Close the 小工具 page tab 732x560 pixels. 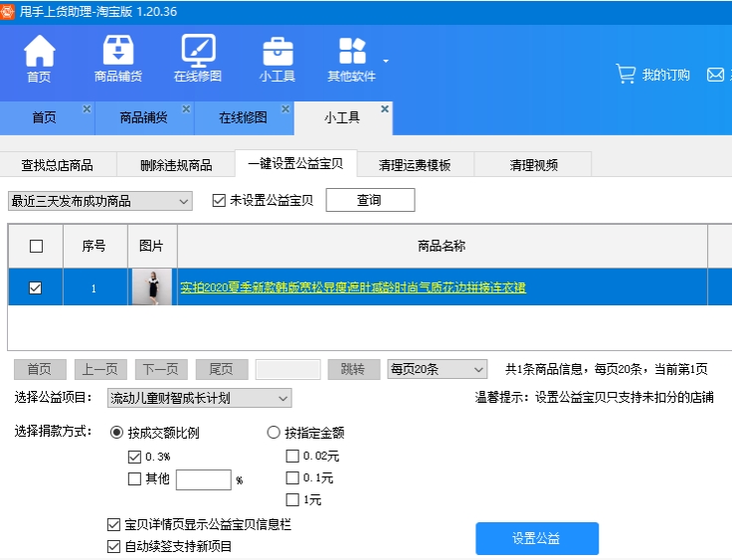point(385,108)
